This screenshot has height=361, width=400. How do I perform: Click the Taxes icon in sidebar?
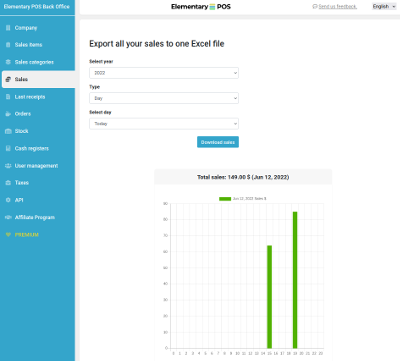(8, 183)
